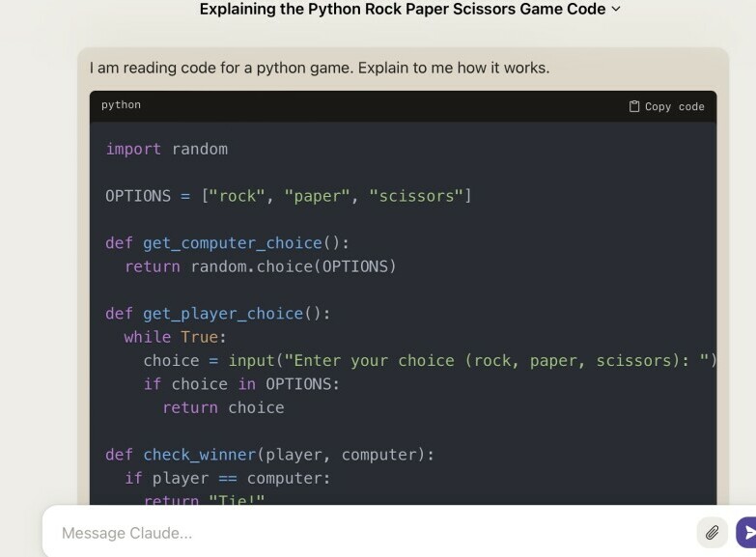Viewport: 756px width, 557px height.
Task: Click the "if choice in OPTIONS:" line
Action: tap(241, 384)
